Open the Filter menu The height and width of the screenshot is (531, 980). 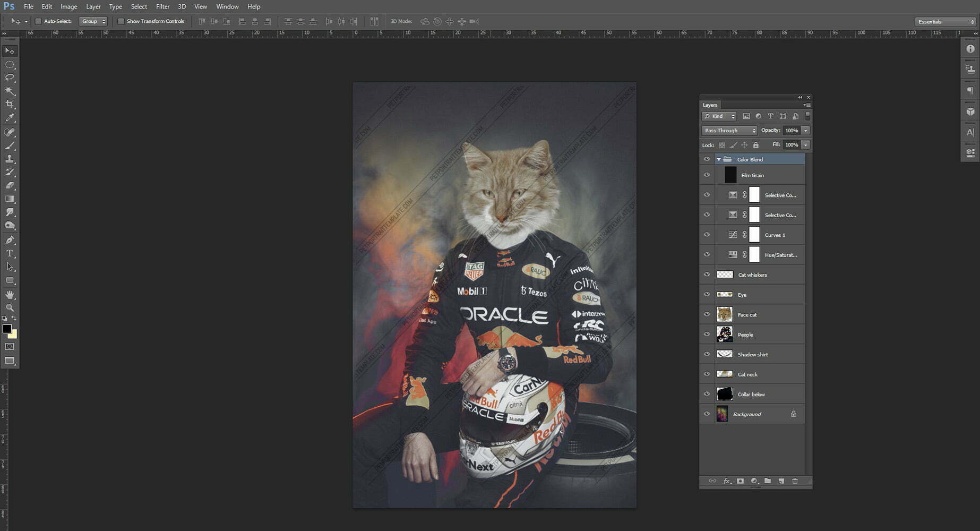(162, 6)
